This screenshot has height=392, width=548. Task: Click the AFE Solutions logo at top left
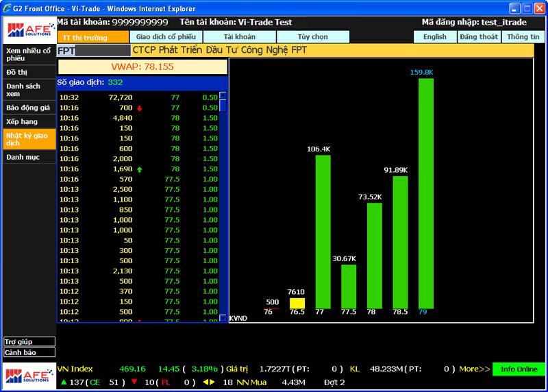pos(29,30)
